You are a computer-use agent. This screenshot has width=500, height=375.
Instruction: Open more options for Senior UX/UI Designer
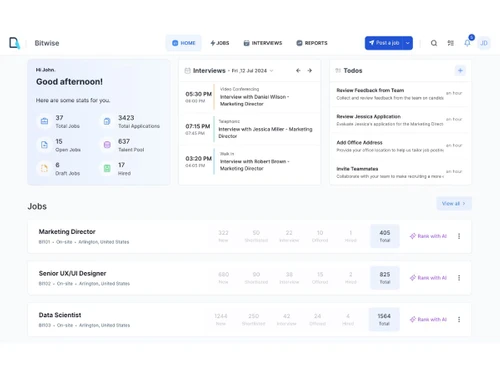(x=459, y=278)
